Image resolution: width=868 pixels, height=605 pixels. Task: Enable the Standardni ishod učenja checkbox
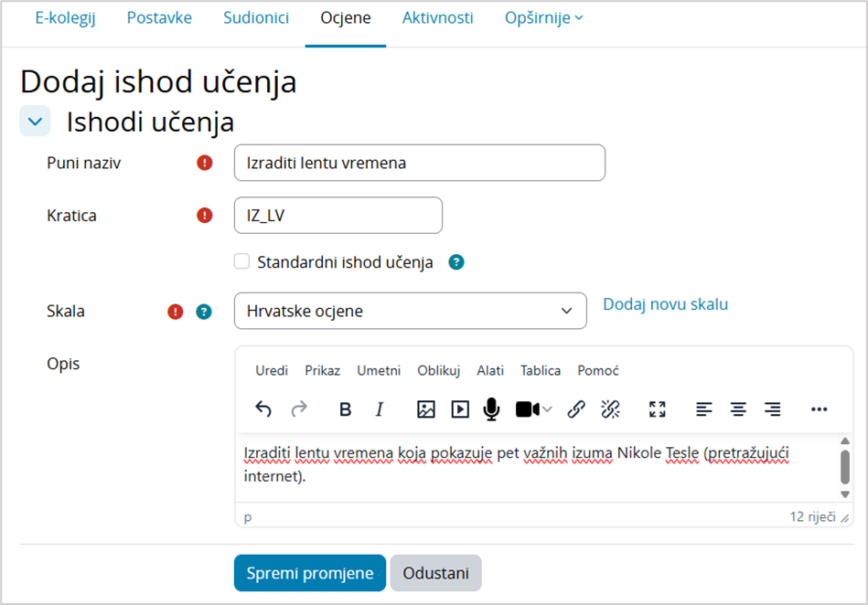pyautogui.click(x=241, y=261)
